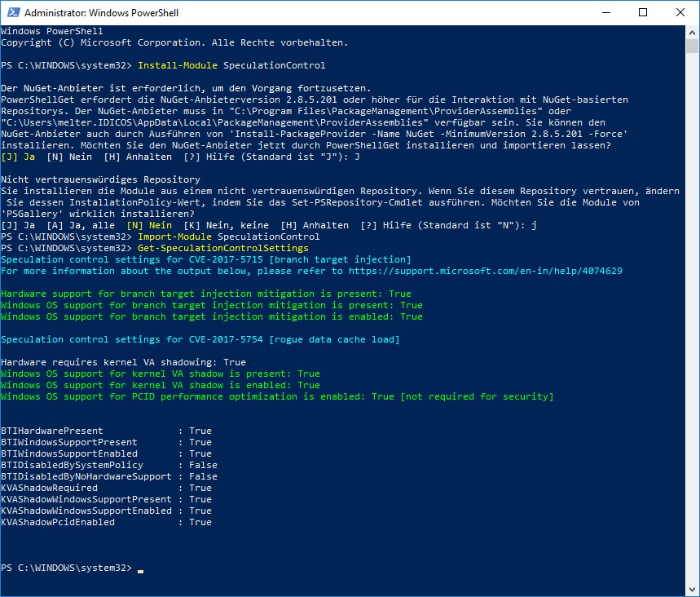Click the Get-SpeculationControlSettings command text
The height and width of the screenshot is (597, 700).
223,248
